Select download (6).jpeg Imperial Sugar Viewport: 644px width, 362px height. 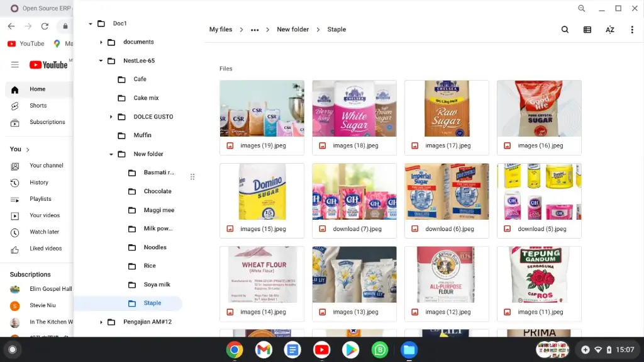[447, 201]
